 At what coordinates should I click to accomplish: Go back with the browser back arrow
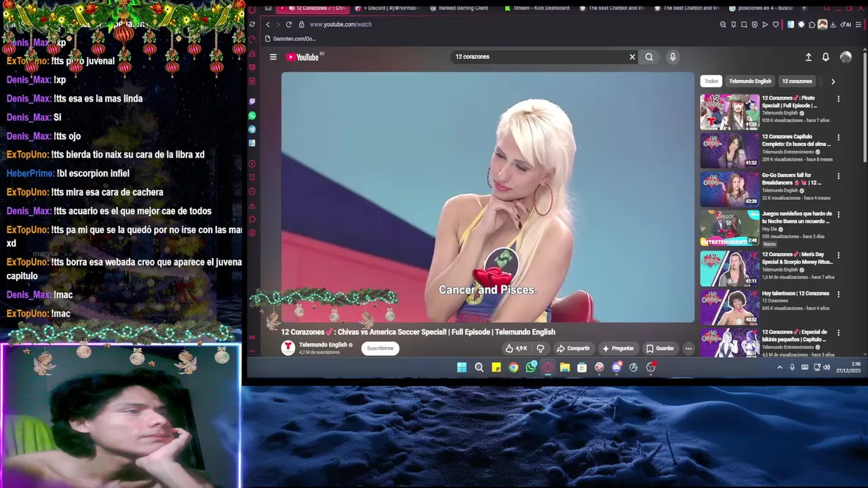pos(267,24)
